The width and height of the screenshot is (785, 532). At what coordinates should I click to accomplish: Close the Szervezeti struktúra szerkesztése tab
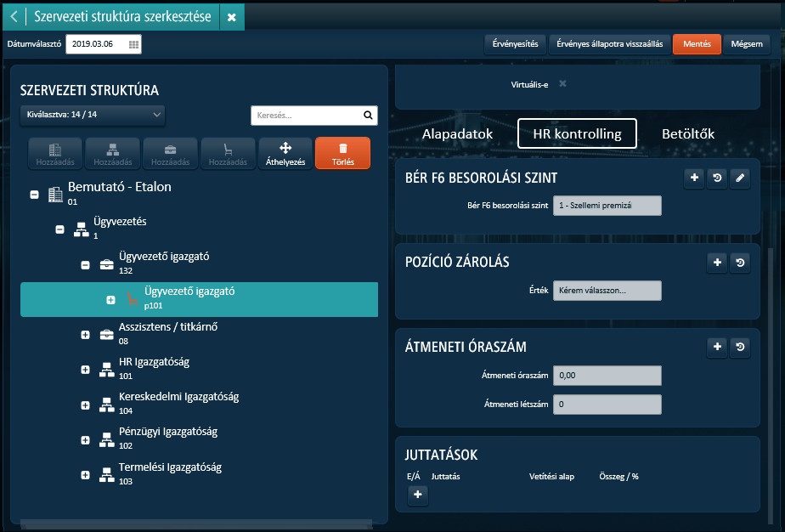tap(232, 18)
